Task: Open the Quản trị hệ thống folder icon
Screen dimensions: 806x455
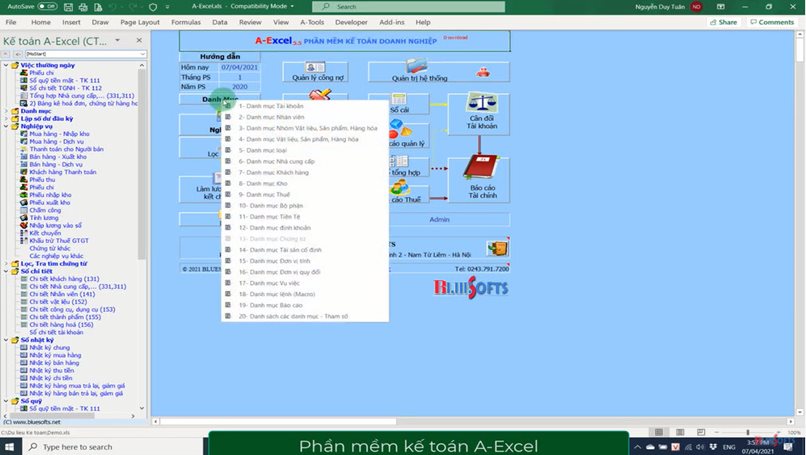Action: [x=416, y=66]
